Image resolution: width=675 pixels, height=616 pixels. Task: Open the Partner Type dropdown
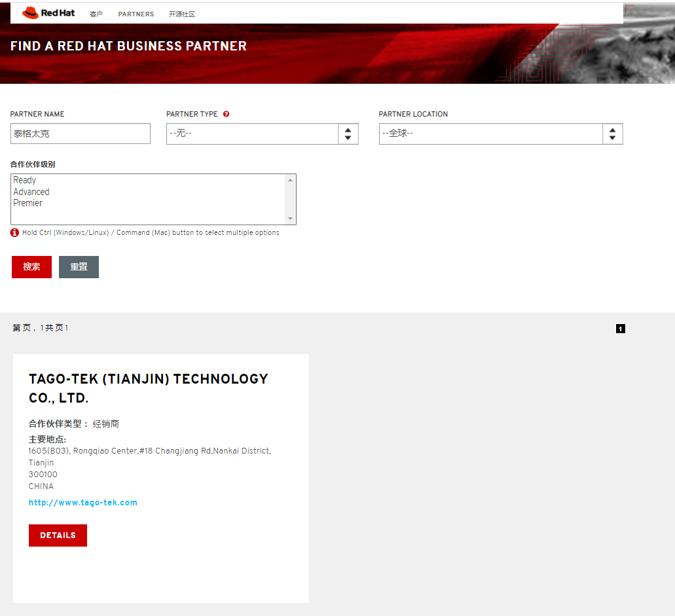pos(262,134)
